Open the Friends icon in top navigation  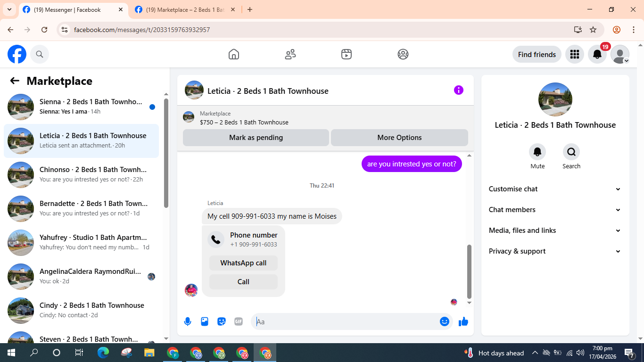(x=290, y=54)
